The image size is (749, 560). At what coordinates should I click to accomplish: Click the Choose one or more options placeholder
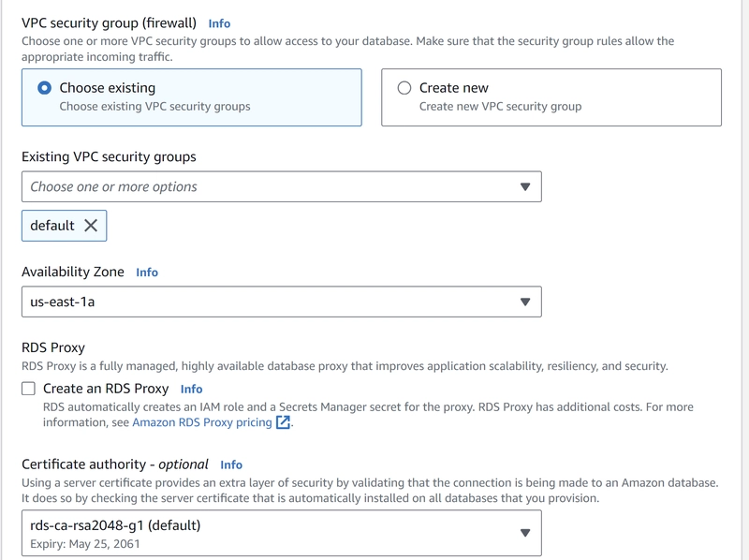coord(113,187)
